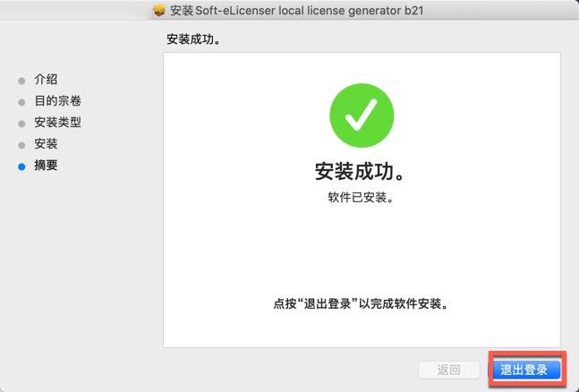The height and width of the screenshot is (392, 579).
Task: Select the 目的宗卷 step in sidebar
Action: coord(57,101)
